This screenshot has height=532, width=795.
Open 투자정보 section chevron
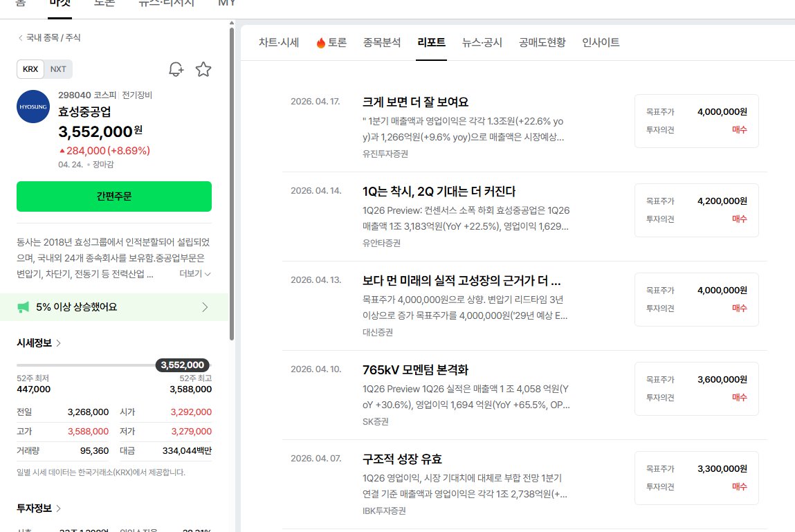pos(59,508)
